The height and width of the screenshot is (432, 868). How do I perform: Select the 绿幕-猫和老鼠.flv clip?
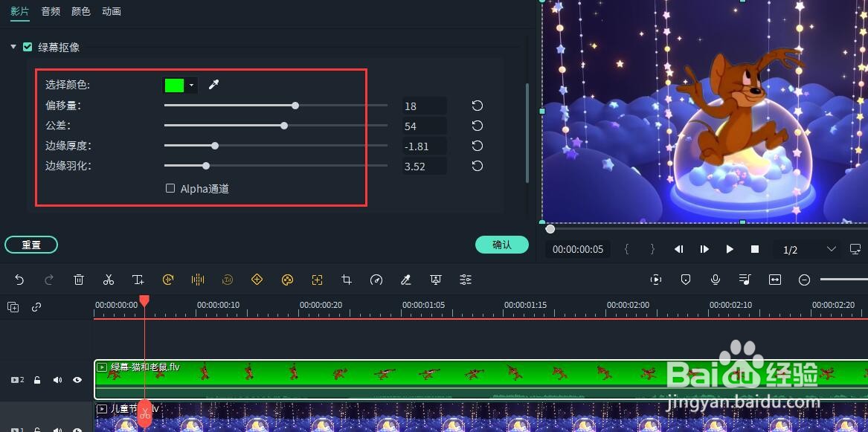(x=480, y=379)
